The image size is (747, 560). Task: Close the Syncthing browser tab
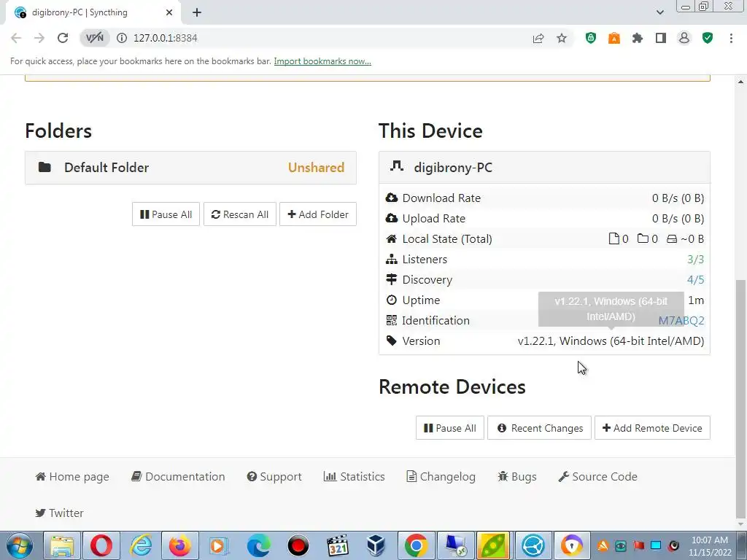click(169, 12)
